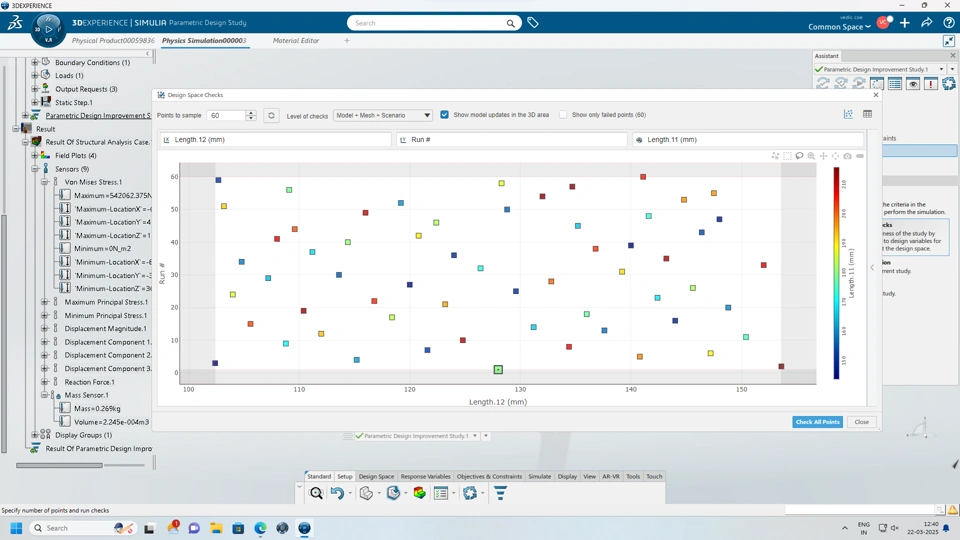Image resolution: width=960 pixels, height=540 pixels.
Task: Click the checklist icon in action bar
Action: (x=441, y=493)
